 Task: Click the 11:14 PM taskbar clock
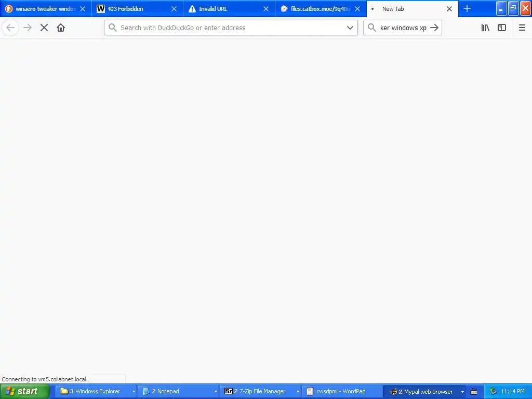point(513,392)
